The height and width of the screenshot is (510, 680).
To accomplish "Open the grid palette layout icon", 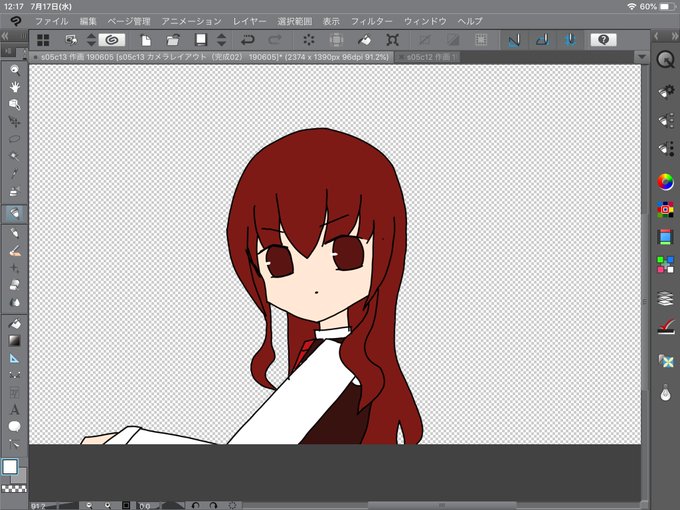I will point(43,40).
